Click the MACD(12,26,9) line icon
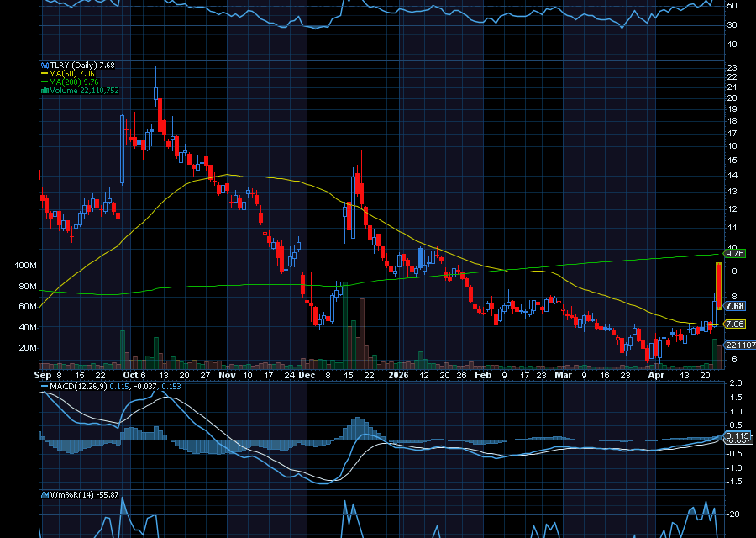Image resolution: width=756 pixels, height=538 pixels. (x=46, y=388)
